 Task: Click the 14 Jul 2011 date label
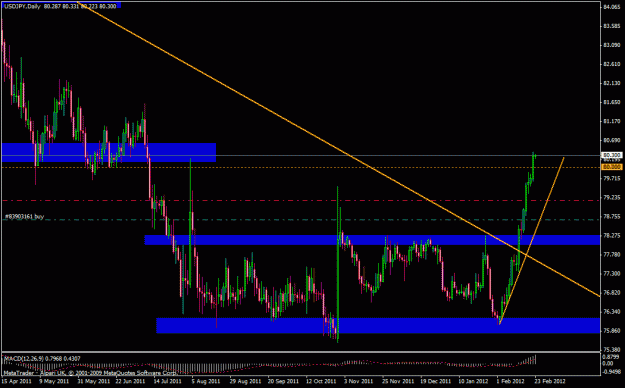pyautogui.click(x=169, y=381)
